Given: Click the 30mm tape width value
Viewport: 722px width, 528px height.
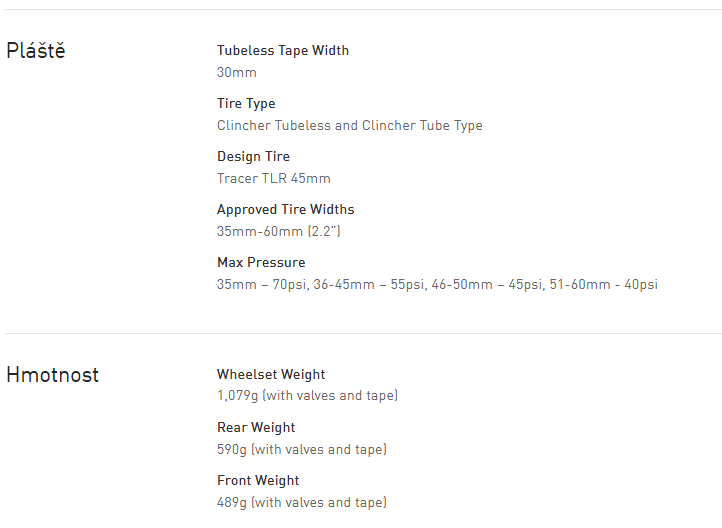Looking at the screenshot, I should click(x=237, y=72).
